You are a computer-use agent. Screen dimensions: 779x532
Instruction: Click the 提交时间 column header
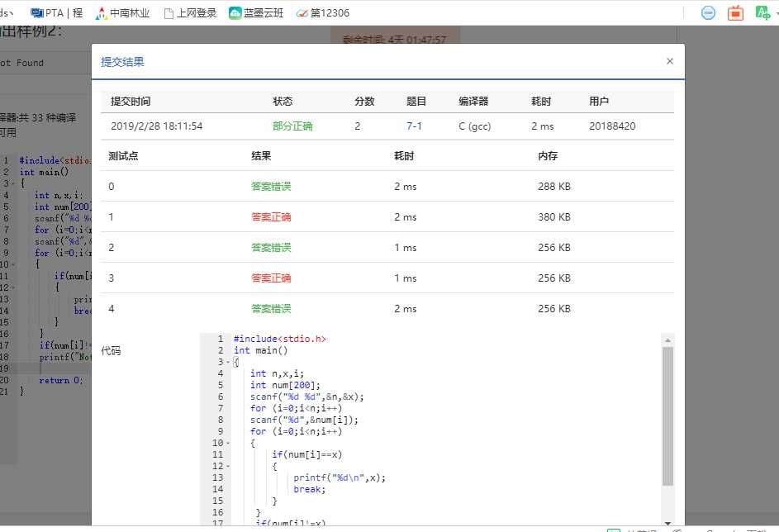click(x=131, y=102)
